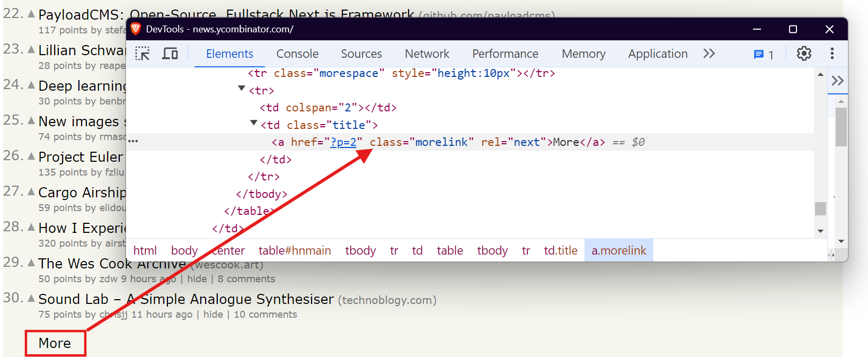Click the Elements panel scroll-down arrow

pyautogui.click(x=820, y=231)
